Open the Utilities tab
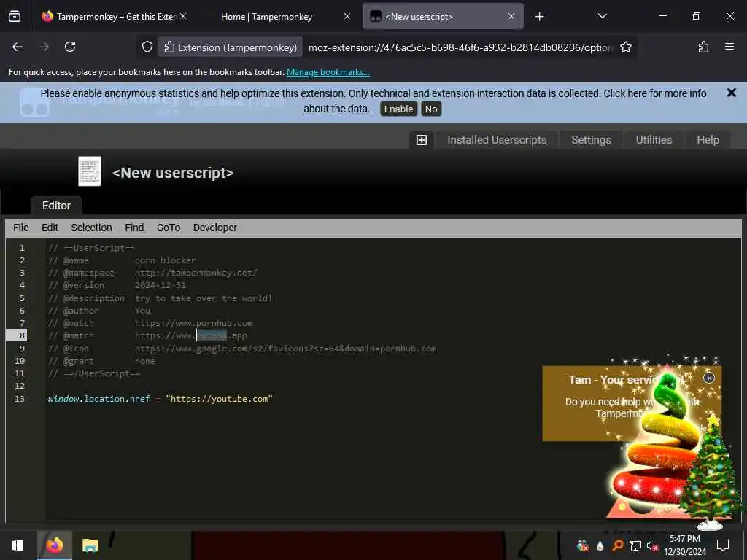The height and width of the screenshot is (560, 747). pyautogui.click(x=654, y=140)
